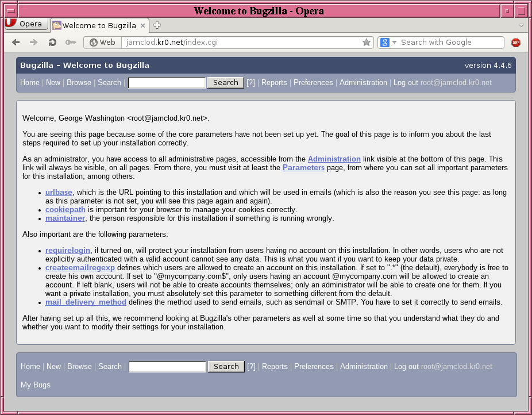Close the Welcome to Bugzilla tab
This screenshot has width=532, height=415.
143,25
